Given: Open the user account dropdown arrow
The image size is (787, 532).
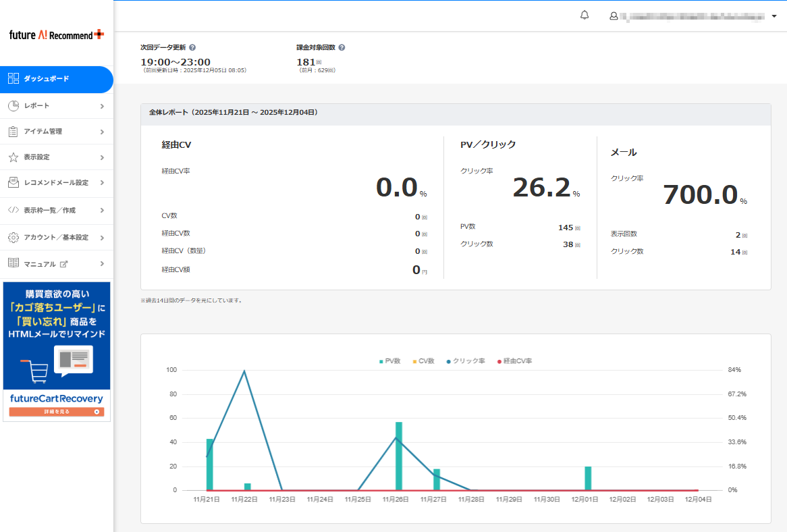Looking at the screenshot, I should pyautogui.click(x=774, y=16).
